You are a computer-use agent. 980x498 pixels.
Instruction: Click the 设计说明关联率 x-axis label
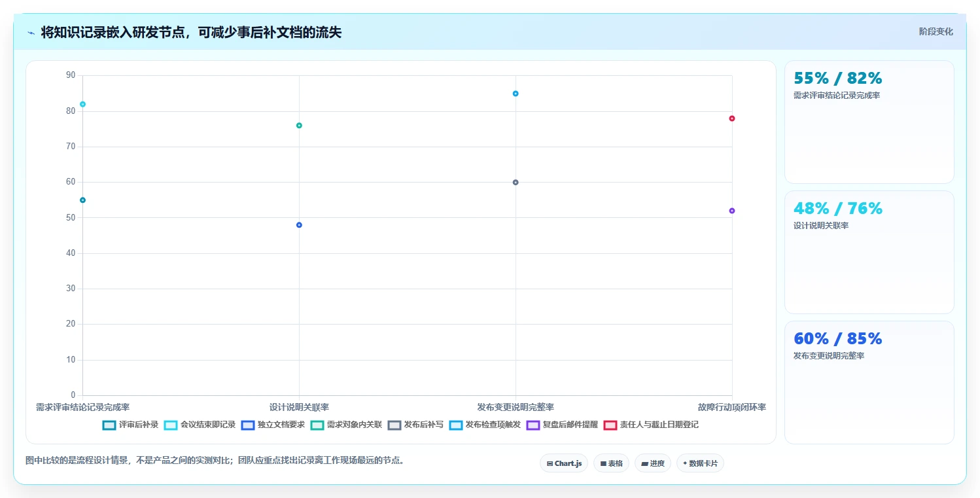pos(299,407)
